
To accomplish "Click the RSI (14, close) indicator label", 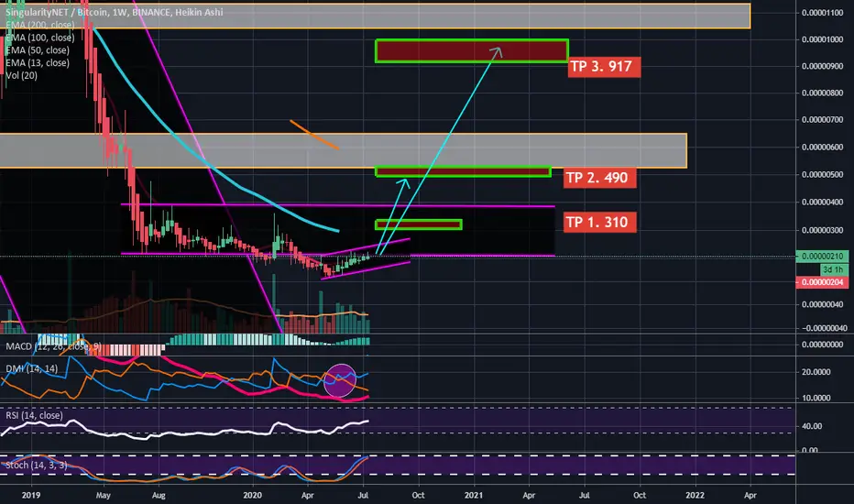I will pos(34,415).
